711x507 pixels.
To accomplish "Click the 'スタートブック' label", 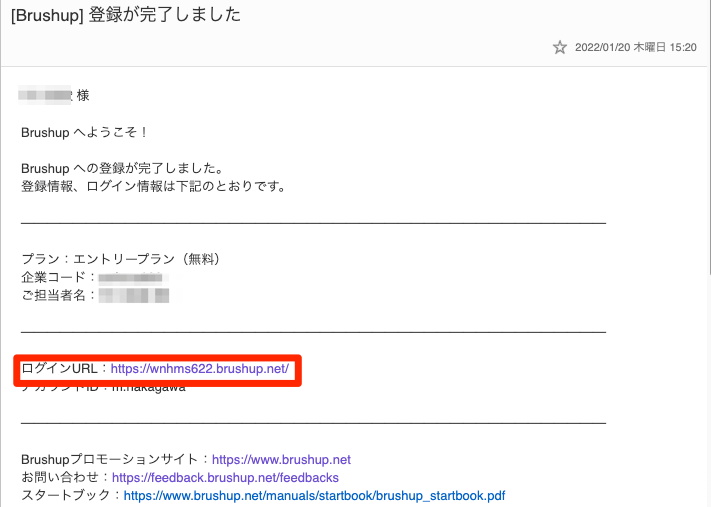I will click(65, 495).
